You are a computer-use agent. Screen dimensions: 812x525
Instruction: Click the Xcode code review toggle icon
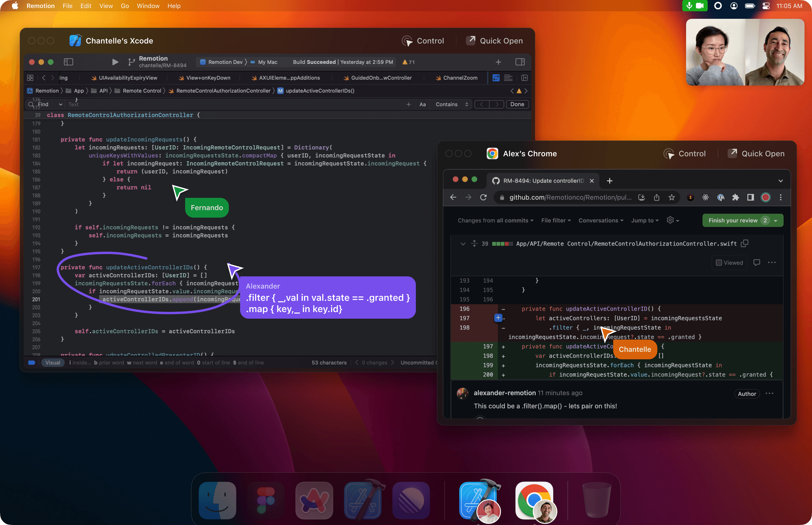click(496, 78)
